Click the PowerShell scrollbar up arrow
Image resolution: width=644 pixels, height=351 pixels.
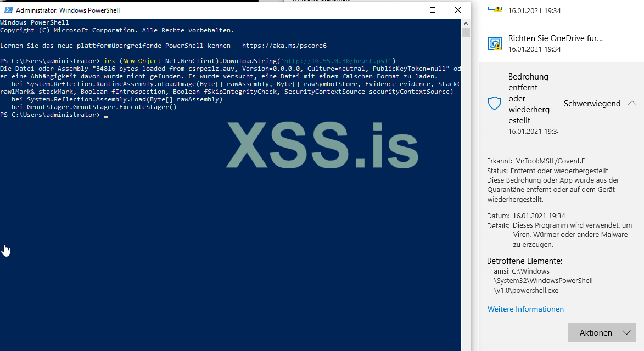click(466, 23)
